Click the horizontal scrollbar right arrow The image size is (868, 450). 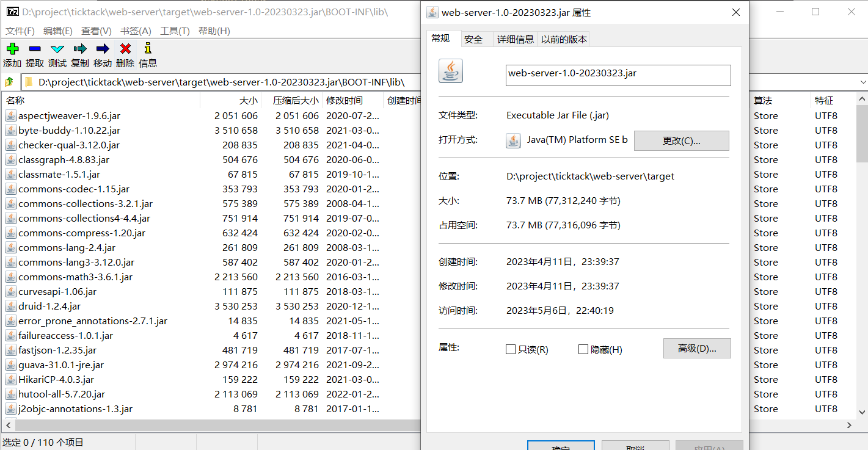[850, 425]
